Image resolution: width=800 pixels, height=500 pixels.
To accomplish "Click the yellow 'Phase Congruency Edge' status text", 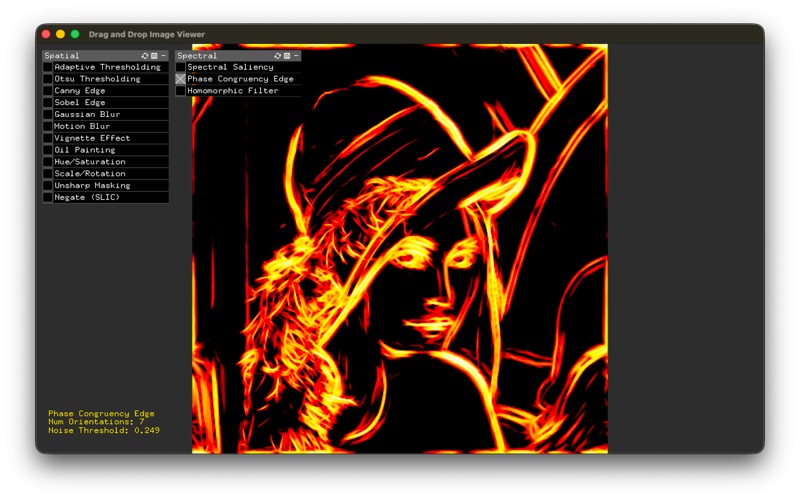I will (101, 413).
